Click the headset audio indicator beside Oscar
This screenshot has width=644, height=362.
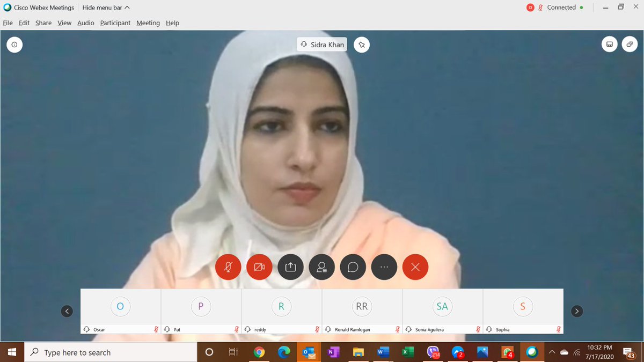[x=86, y=329]
